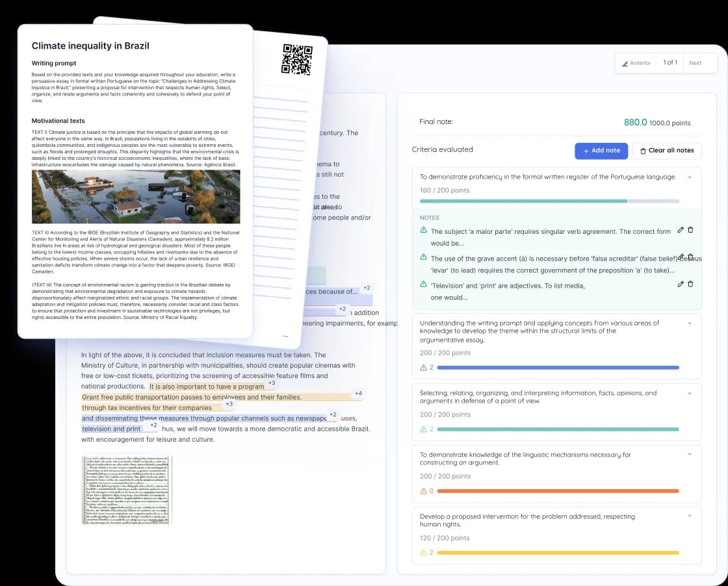Go to Next essay
The width and height of the screenshot is (728, 586).
point(695,63)
